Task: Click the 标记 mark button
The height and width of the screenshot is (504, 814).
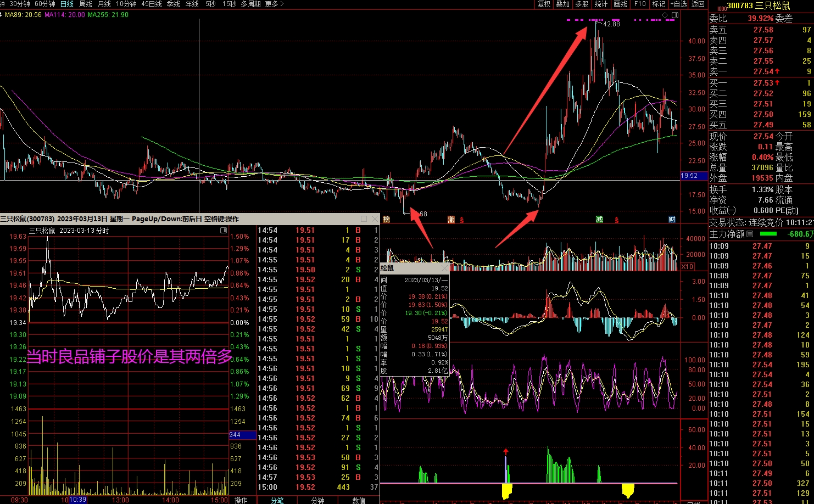Action: tap(659, 4)
